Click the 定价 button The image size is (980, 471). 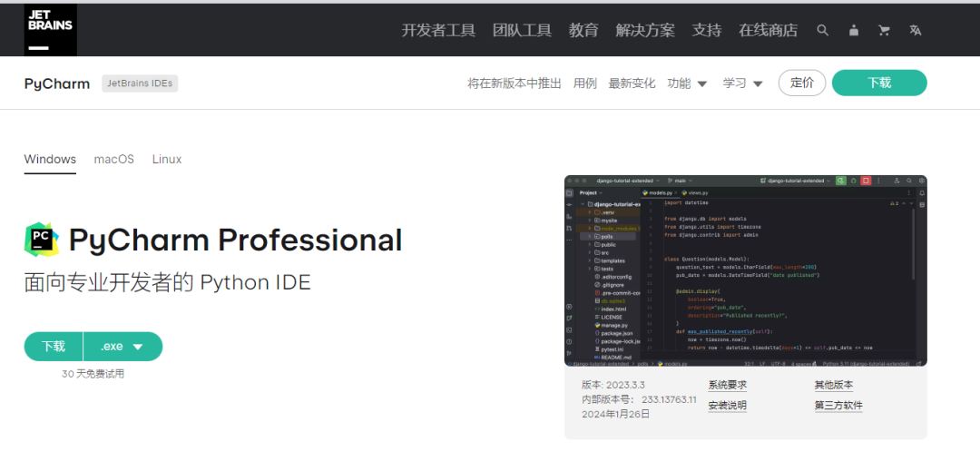pos(802,83)
